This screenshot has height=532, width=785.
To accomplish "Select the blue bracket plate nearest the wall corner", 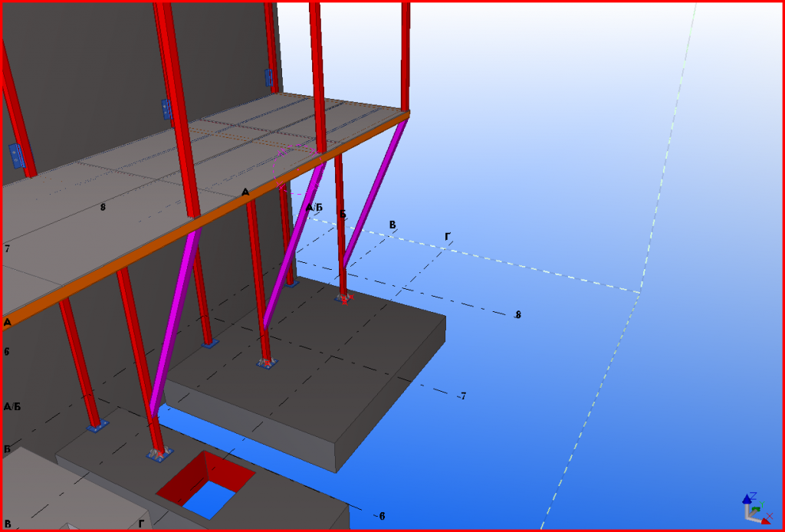I will 269,77.
